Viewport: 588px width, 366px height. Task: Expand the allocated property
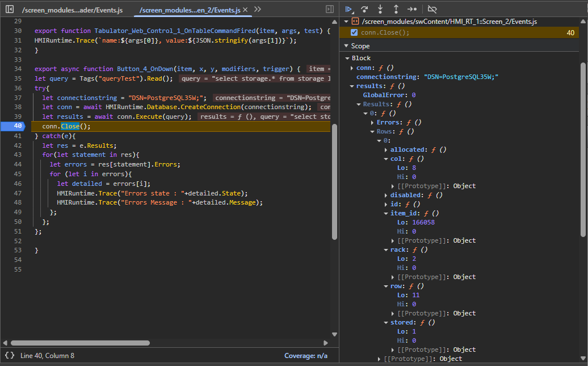pos(386,149)
